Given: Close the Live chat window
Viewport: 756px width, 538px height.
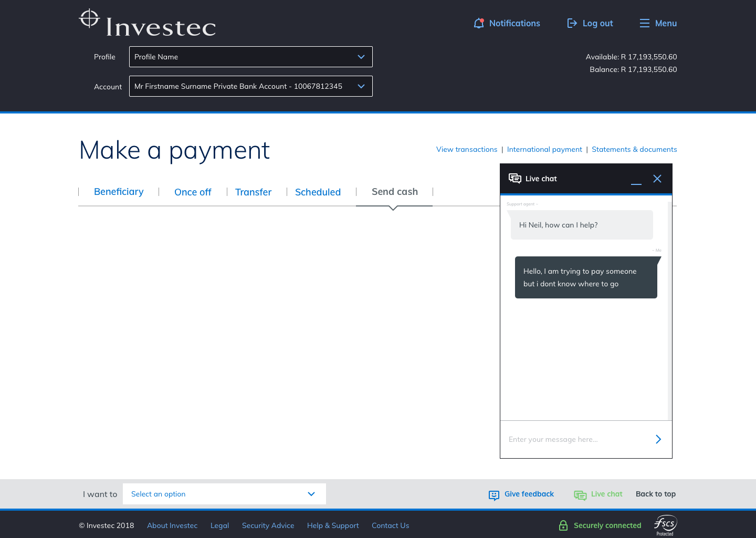Looking at the screenshot, I should pyautogui.click(x=657, y=179).
